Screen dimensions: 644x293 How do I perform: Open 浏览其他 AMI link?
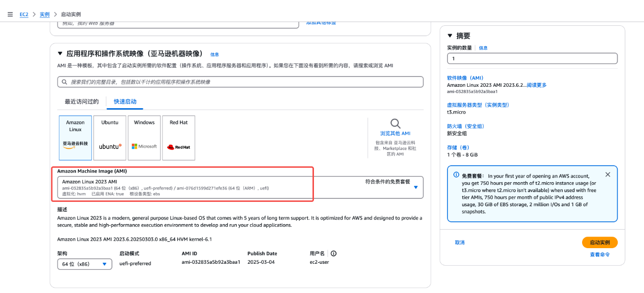coord(395,133)
